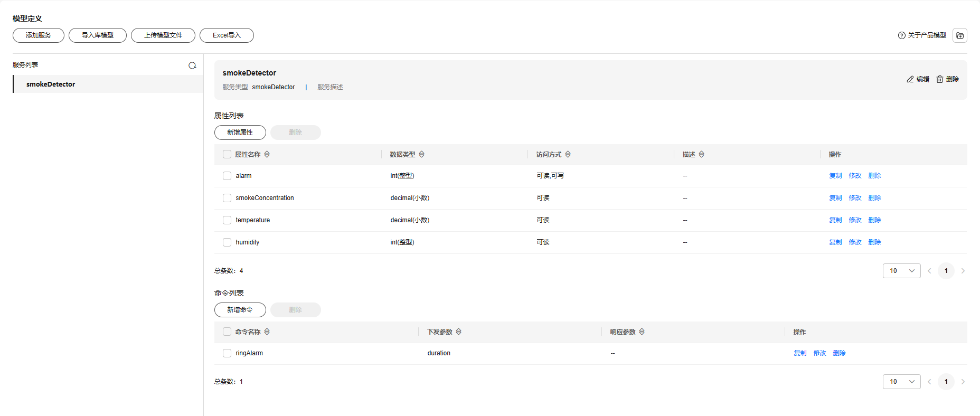Click 删除 link for alarm property
980x416 pixels.
click(x=874, y=176)
